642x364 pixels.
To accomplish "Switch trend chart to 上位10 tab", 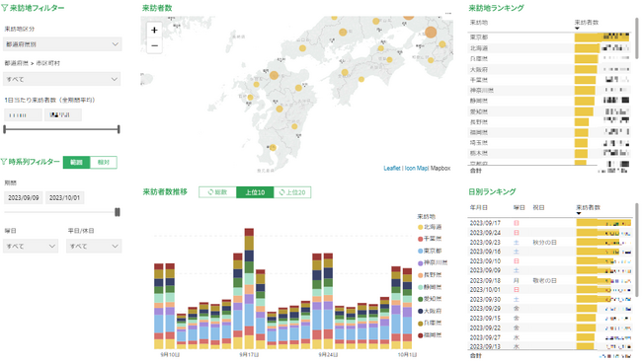I will click(x=255, y=192).
